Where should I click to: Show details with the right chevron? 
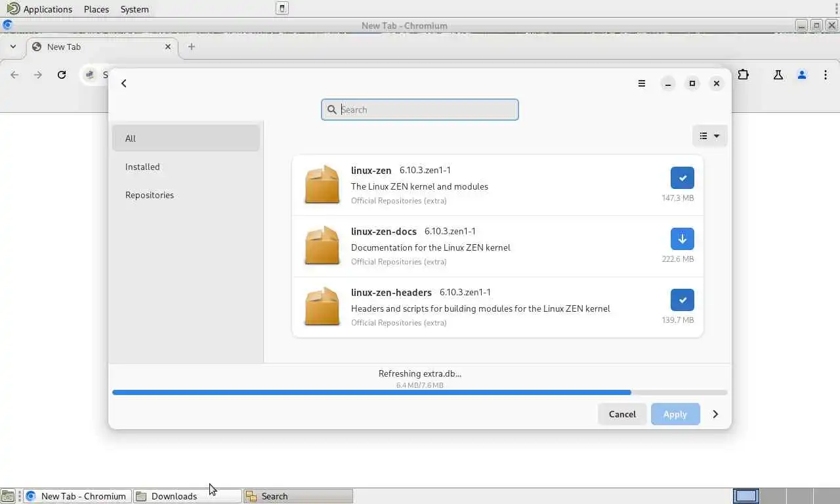pos(715,414)
